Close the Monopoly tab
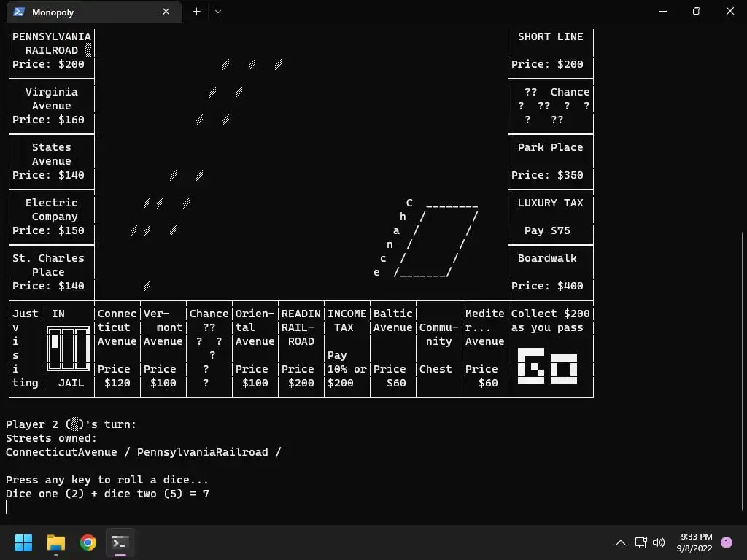 click(166, 12)
